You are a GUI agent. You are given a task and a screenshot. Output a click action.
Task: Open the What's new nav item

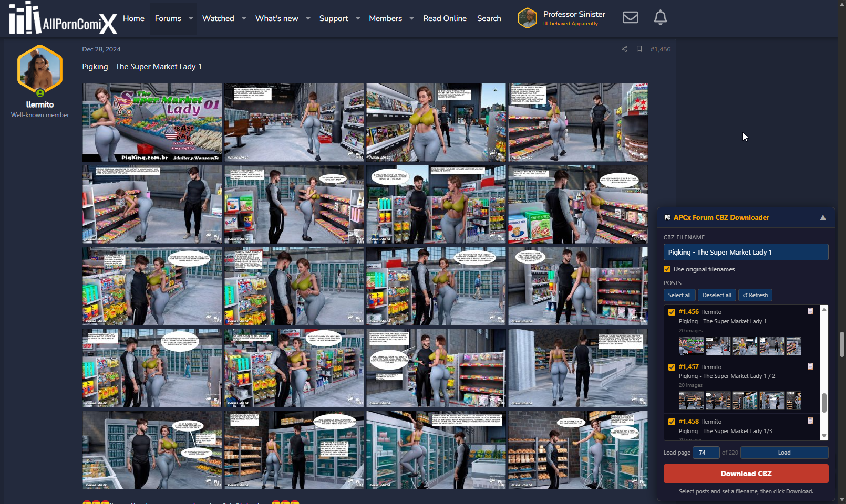click(x=277, y=18)
